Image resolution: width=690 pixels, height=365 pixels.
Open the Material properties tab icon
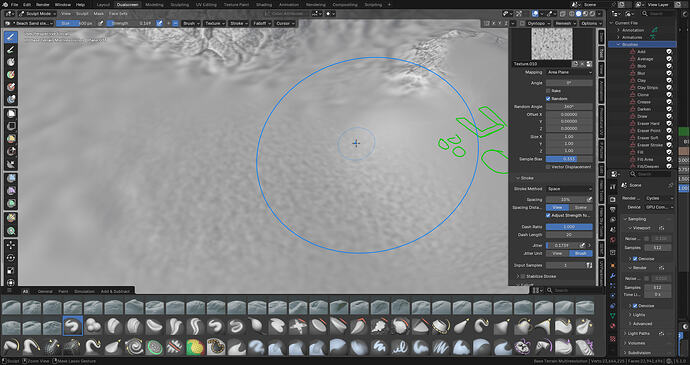[x=613, y=326]
